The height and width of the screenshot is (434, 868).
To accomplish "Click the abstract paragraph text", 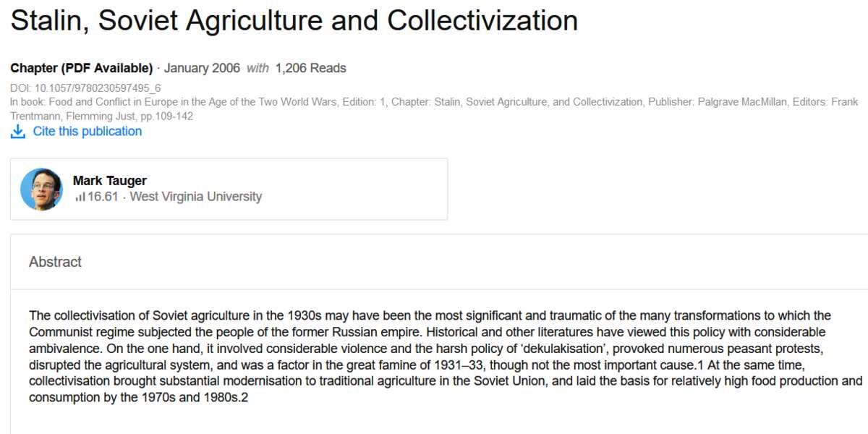I will click(446, 357).
